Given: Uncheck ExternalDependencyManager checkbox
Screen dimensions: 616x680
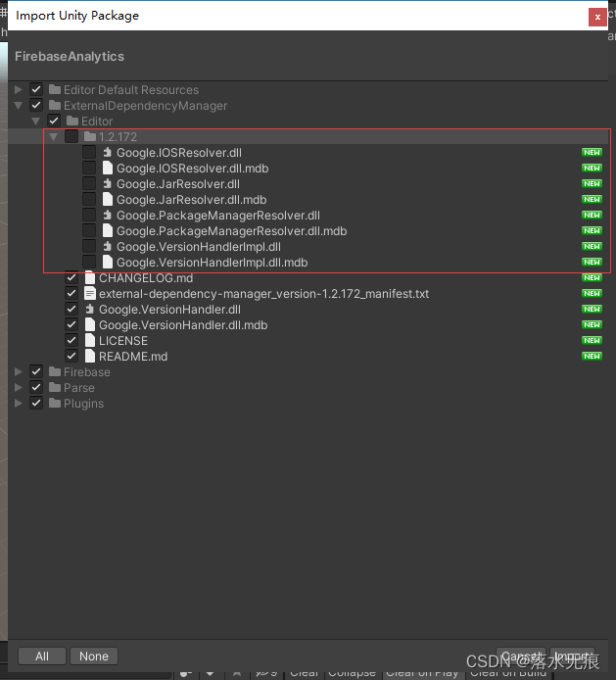Looking at the screenshot, I should [x=36, y=106].
